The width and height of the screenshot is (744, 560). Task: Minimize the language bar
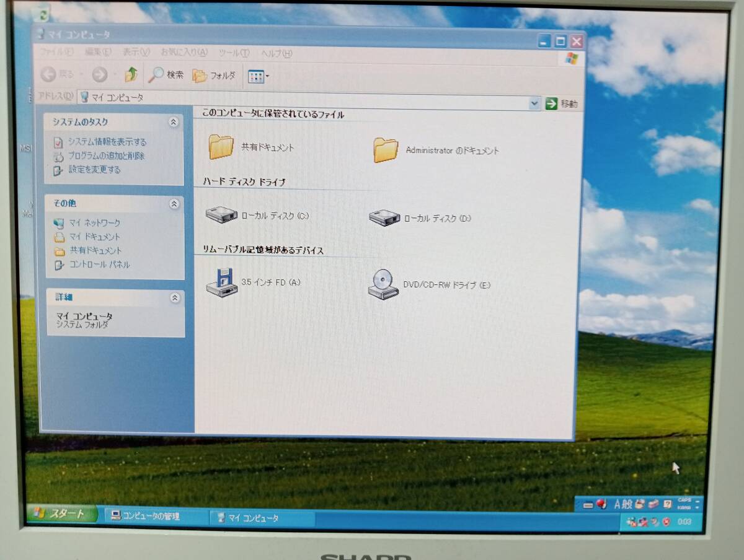pyautogui.click(x=697, y=501)
